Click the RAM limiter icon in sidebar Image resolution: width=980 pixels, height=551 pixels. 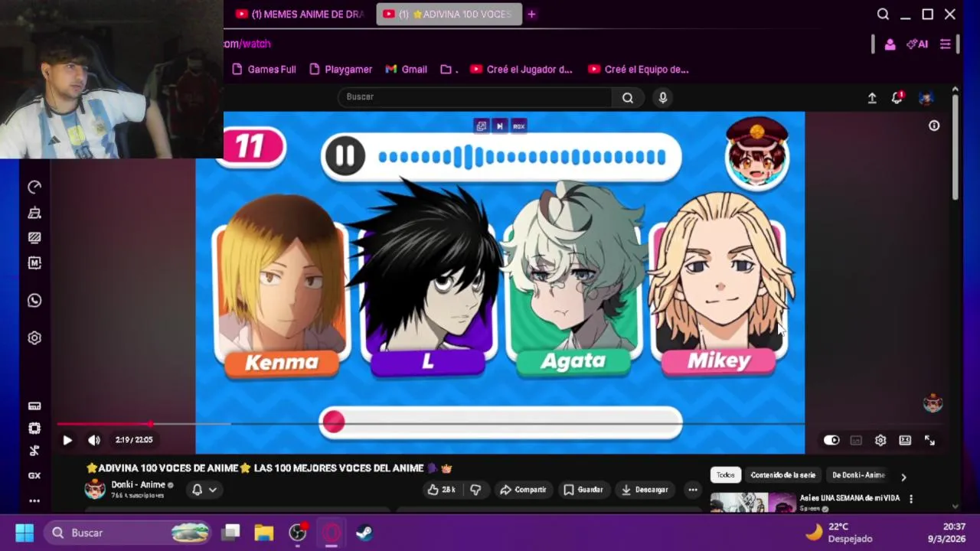pyautogui.click(x=34, y=406)
